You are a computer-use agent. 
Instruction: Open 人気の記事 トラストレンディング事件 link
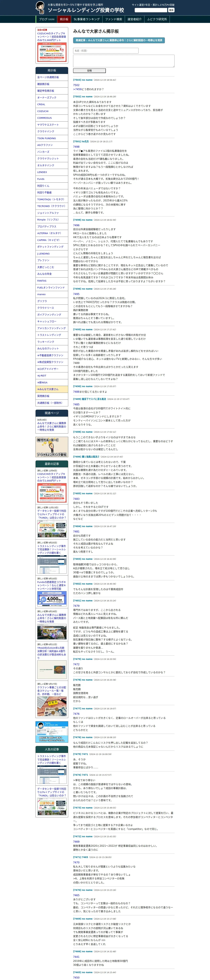tap(52, 759)
